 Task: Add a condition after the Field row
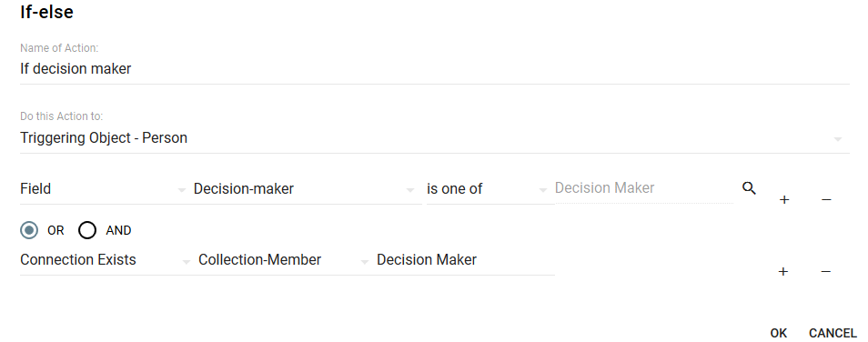[784, 200]
